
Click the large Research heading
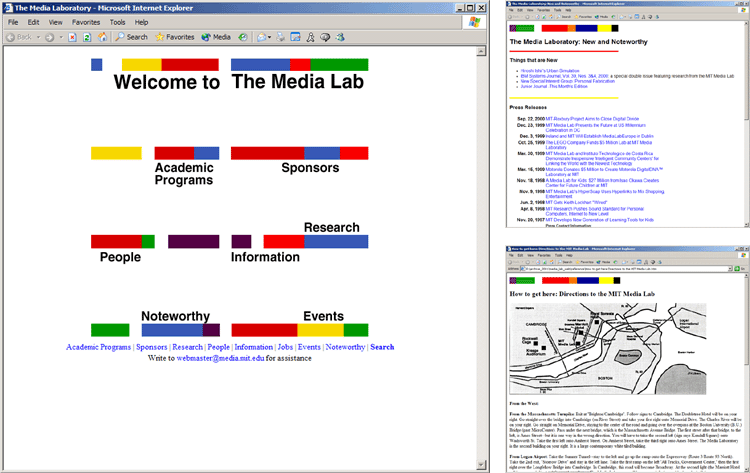point(331,227)
